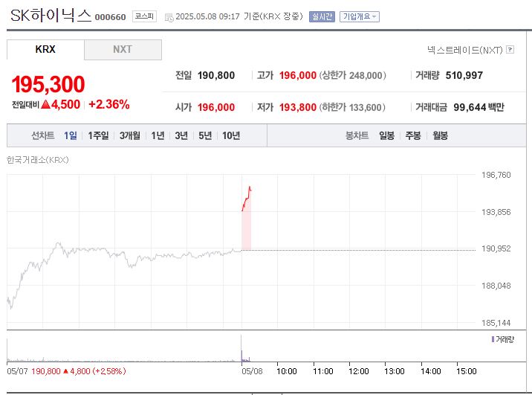The width and height of the screenshot is (532, 395).
Task: Switch to 주봉 candlestick chart
Action: [413, 135]
